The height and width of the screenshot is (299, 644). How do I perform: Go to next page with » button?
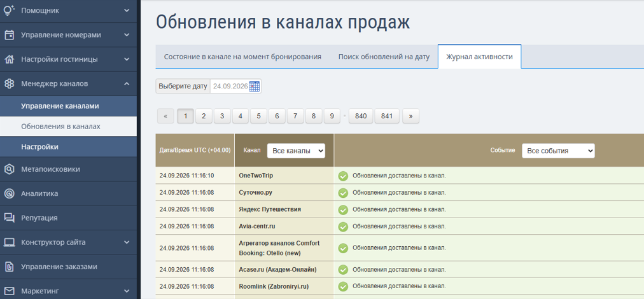tap(410, 116)
